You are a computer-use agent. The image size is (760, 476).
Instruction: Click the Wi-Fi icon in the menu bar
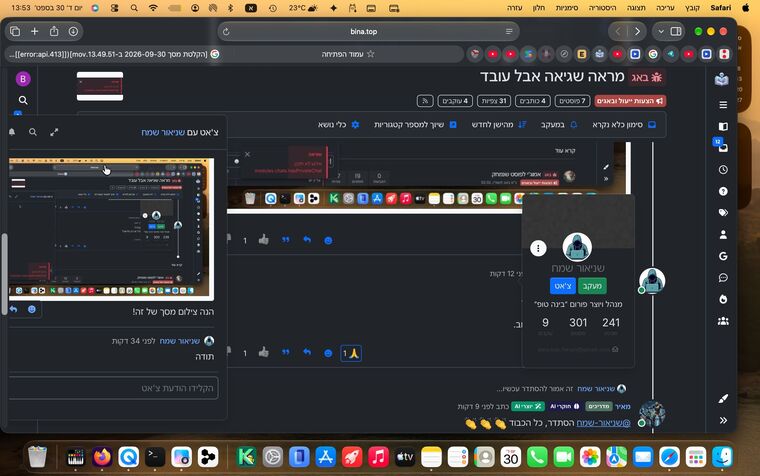(153, 8)
